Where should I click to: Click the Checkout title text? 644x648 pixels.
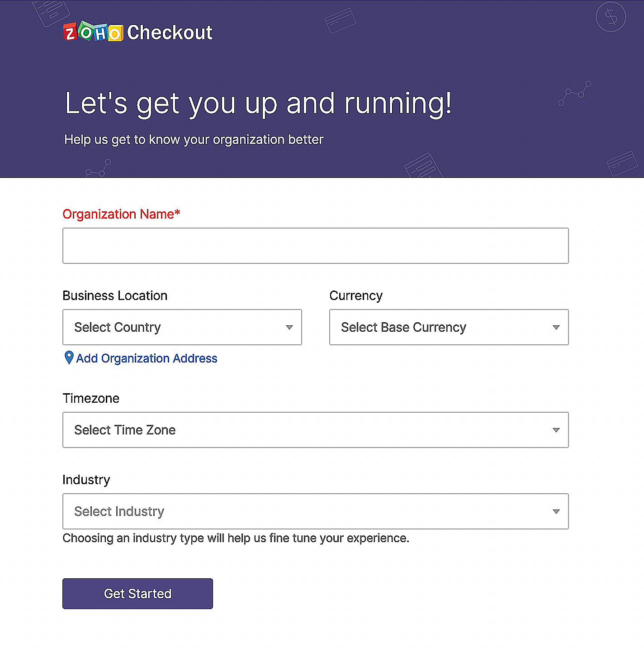click(170, 33)
